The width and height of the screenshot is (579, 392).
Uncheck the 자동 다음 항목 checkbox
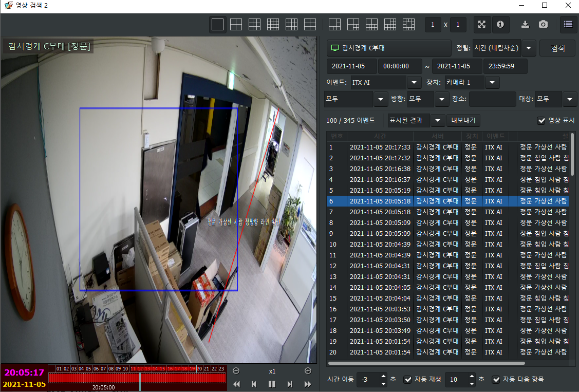(496, 380)
